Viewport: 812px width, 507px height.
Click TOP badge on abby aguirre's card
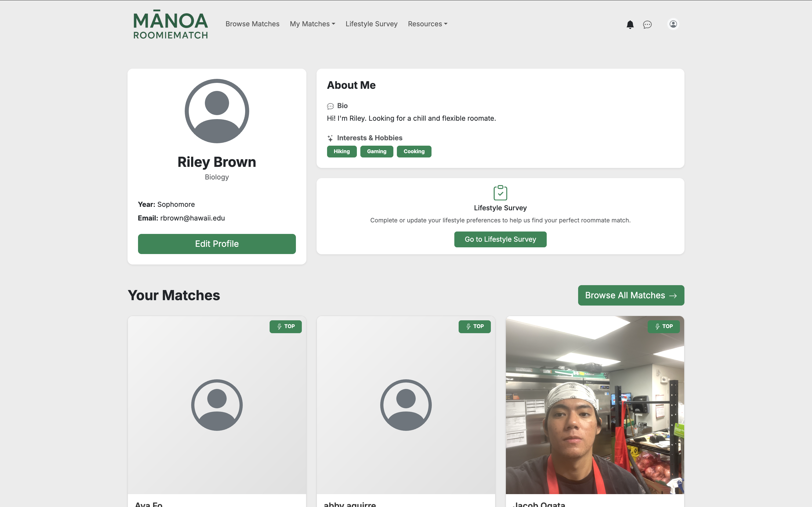[474, 326]
